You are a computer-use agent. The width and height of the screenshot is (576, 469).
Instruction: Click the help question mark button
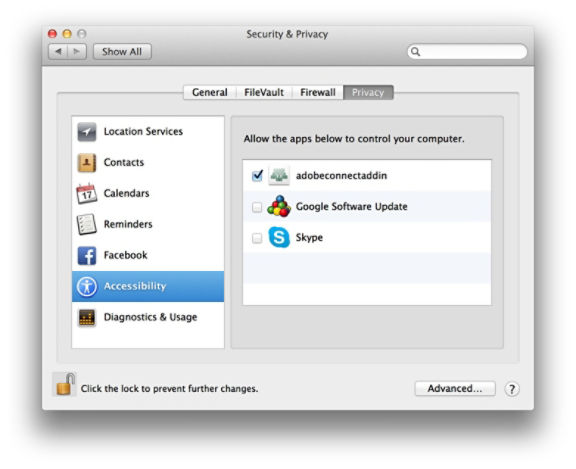pyautogui.click(x=512, y=389)
